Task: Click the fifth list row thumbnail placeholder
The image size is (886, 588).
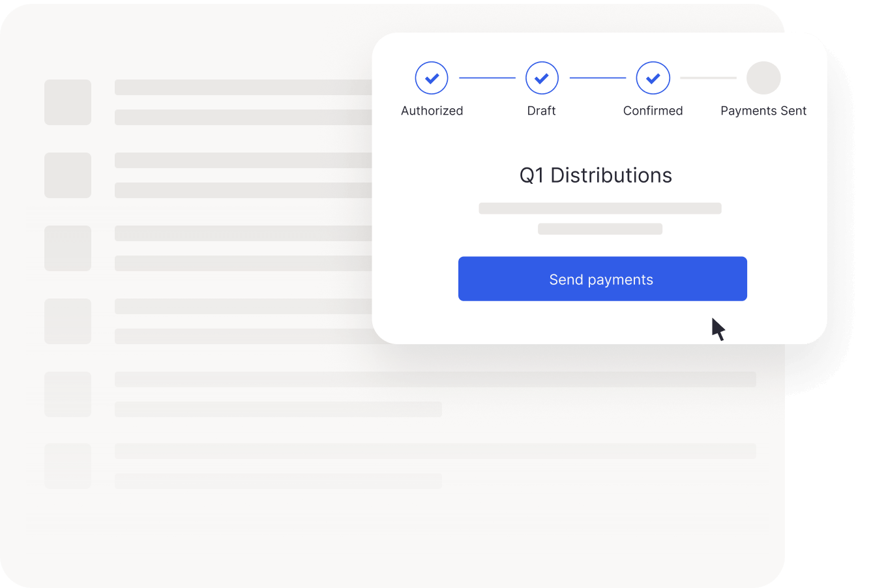Action: pos(68,394)
